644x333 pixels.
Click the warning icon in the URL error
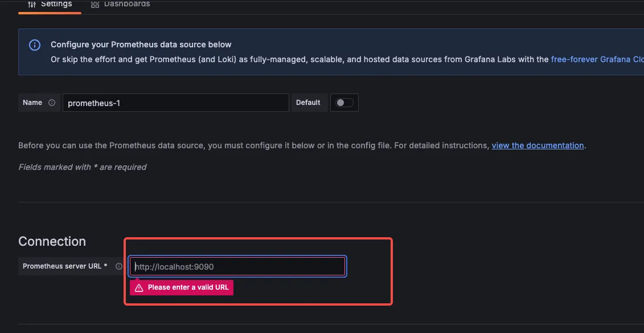pyautogui.click(x=139, y=288)
